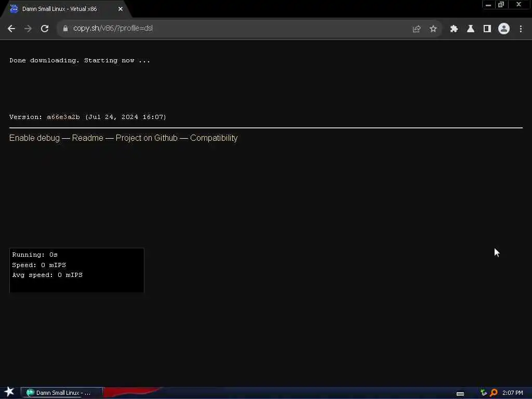This screenshot has width=532, height=399.
Task: Click the browser forward arrow
Action: pos(28,29)
